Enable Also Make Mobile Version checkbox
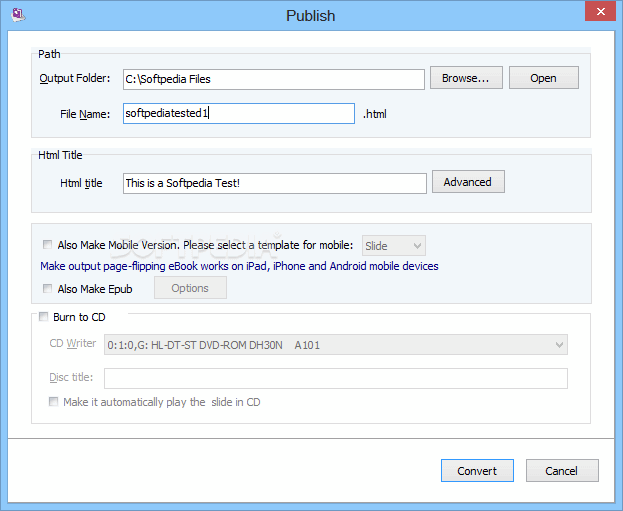The height and width of the screenshot is (511, 623). 47,244
